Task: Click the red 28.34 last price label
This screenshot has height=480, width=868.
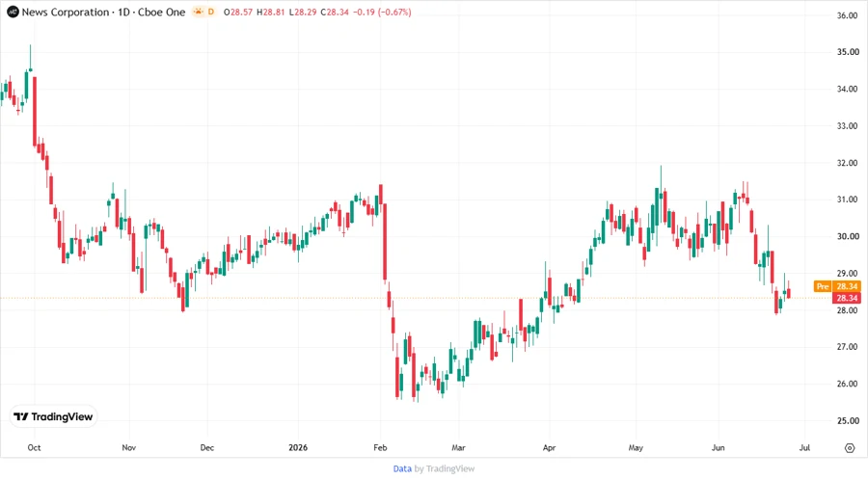Action: pos(847,298)
